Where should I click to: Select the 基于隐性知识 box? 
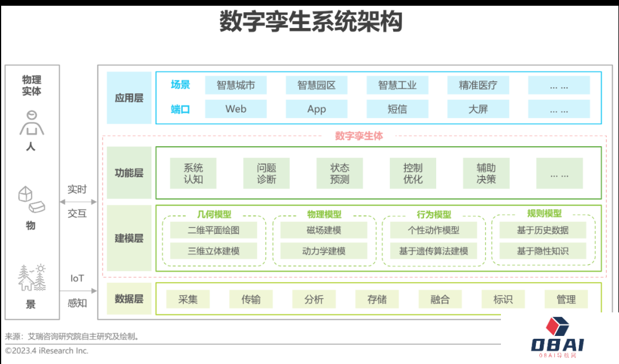(543, 251)
